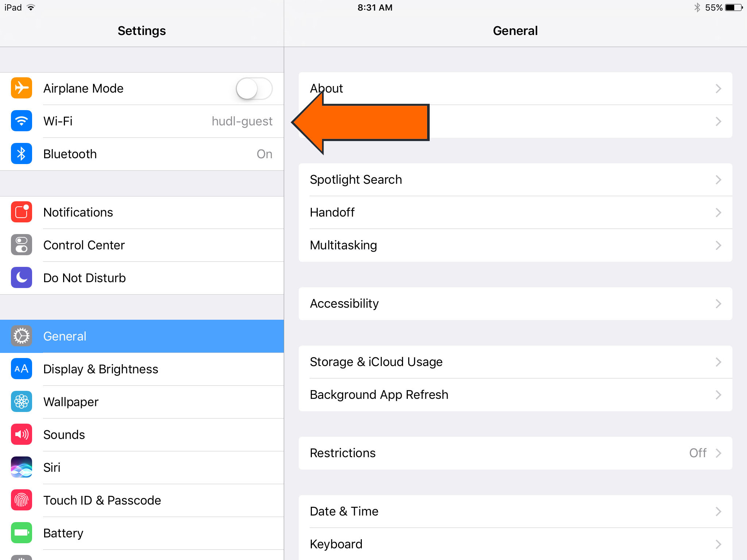Click the Touch ID fingerprint icon

(x=21, y=500)
